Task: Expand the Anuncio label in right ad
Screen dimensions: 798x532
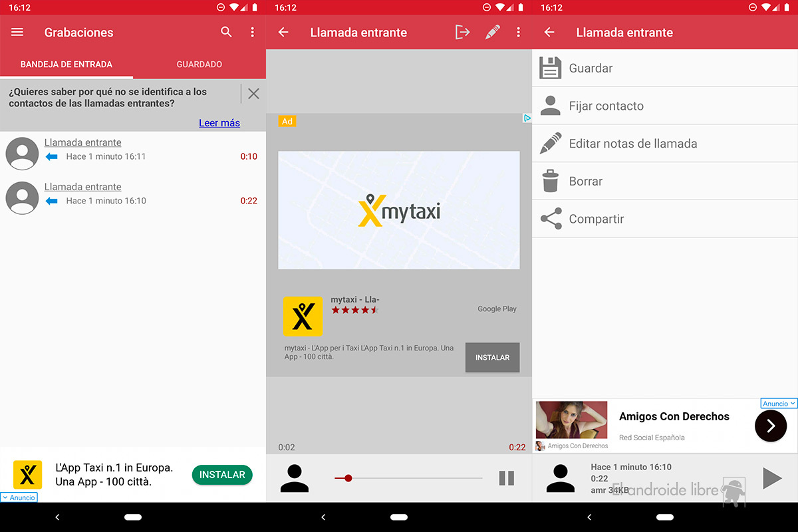Action: (x=778, y=404)
